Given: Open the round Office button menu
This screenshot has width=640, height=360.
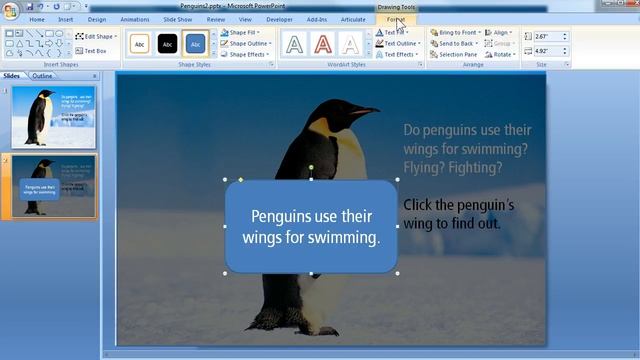Looking at the screenshot, I should 10,10.
